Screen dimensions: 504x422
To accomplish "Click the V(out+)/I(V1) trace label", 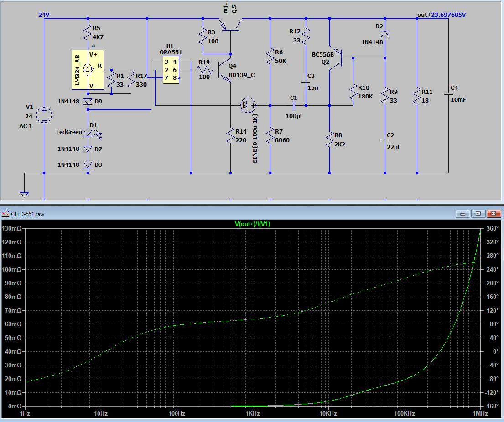I will pos(252,224).
